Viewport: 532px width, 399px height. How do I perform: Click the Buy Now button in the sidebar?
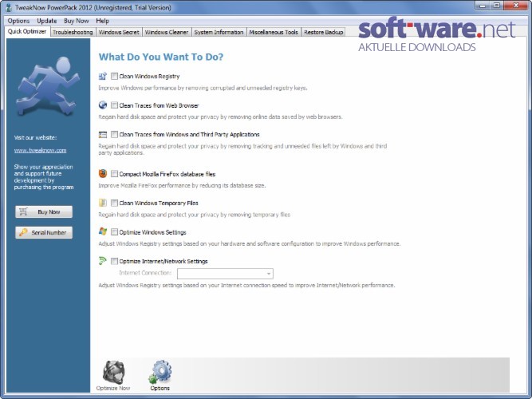44,211
